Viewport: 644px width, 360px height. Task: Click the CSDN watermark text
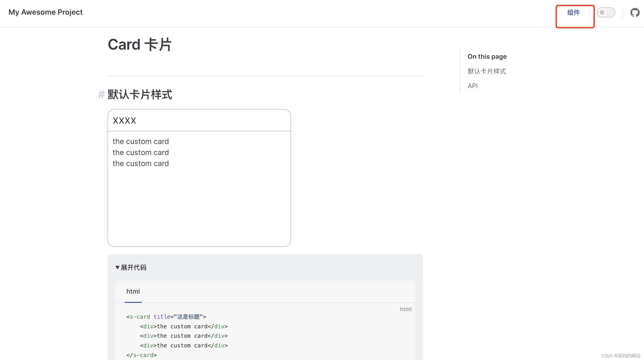621,355
